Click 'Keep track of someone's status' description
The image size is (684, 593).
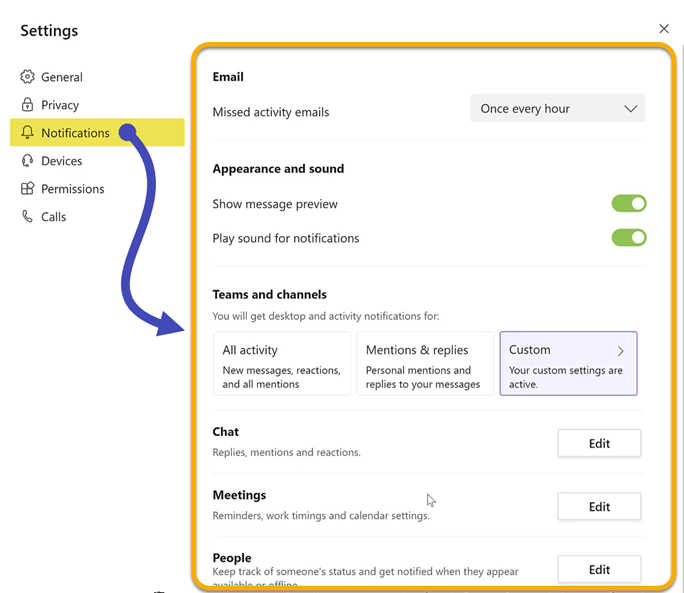tap(366, 576)
